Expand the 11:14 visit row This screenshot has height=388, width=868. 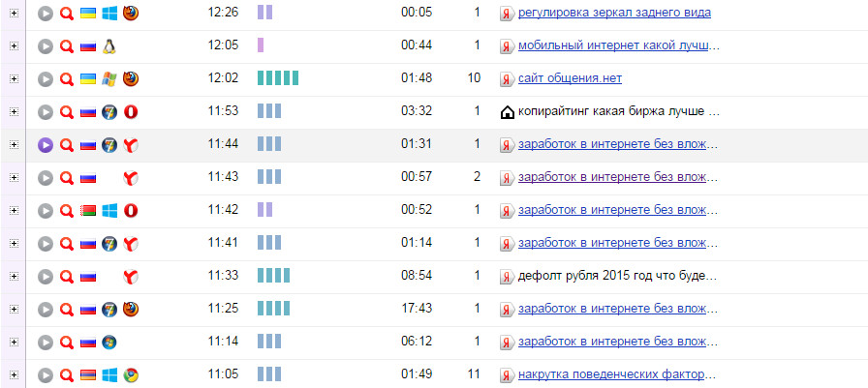(x=14, y=343)
